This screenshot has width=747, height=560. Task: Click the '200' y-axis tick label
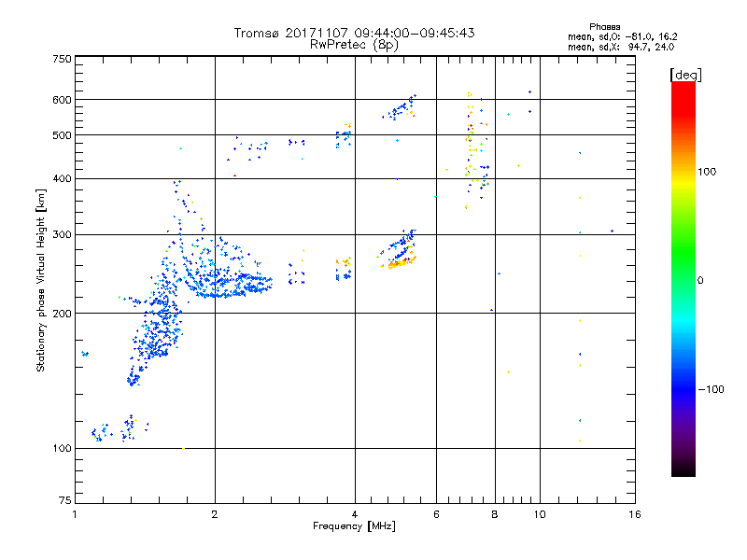point(62,314)
